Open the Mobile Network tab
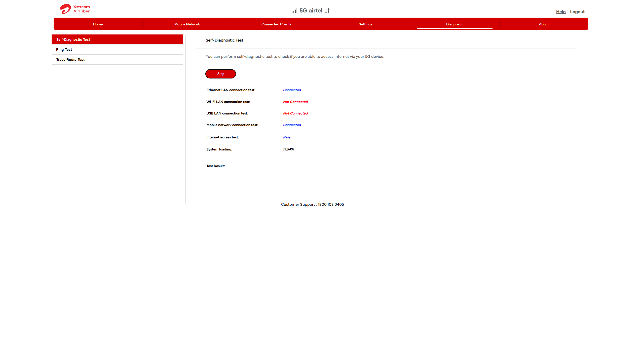 click(x=187, y=24)
